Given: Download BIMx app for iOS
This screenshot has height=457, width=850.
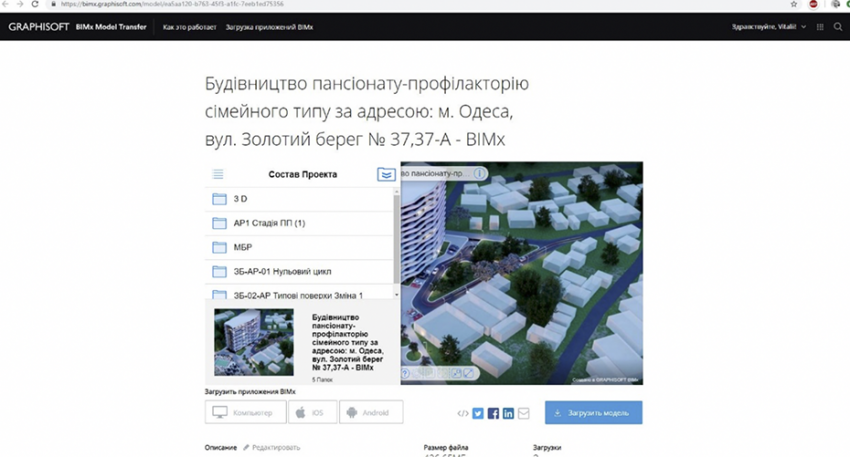Looking at the screenshot, I should [311, 412].
